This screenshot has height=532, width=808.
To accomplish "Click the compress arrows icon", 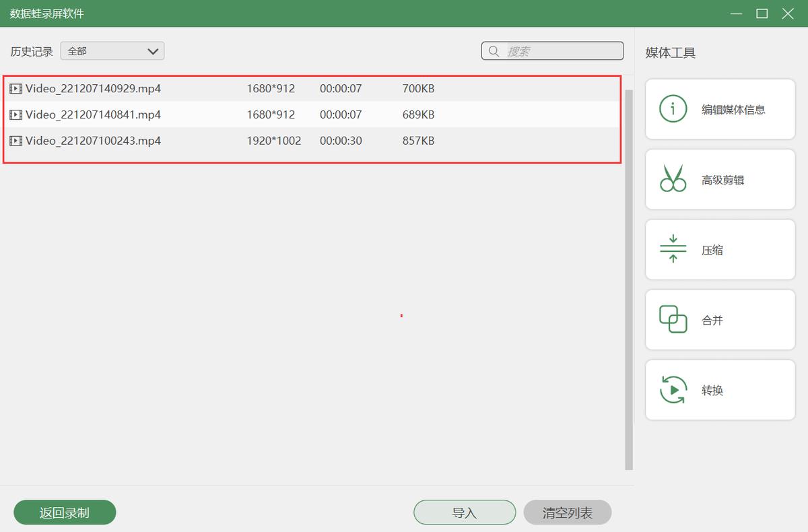I will 673,249.
